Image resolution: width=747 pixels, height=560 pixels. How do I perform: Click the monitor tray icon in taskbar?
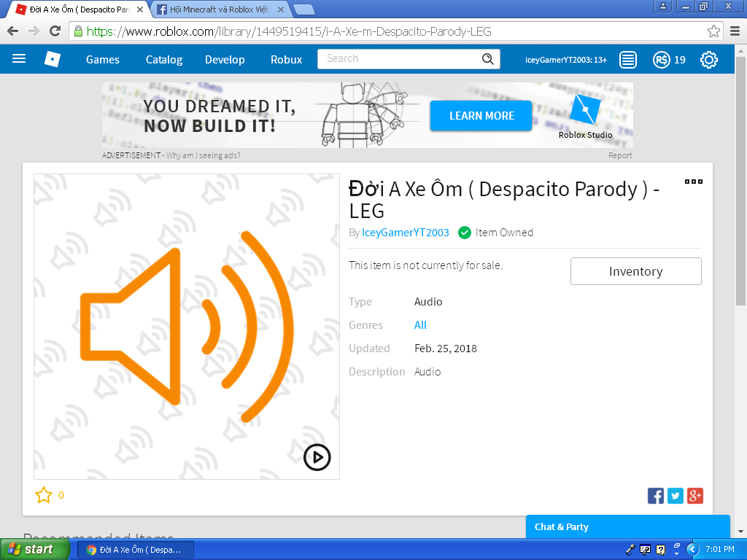(x=645, y=550)
